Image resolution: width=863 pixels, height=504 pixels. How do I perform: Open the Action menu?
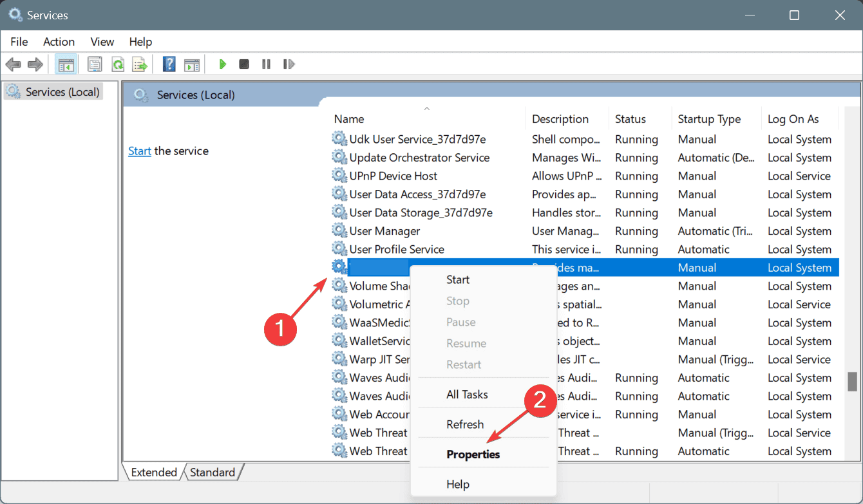pos(59,41)
